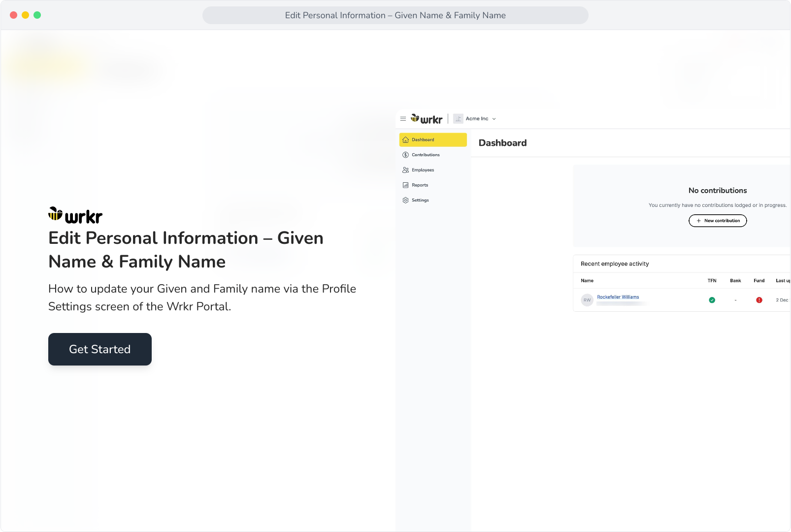This screenshot has height=532, width=791.
Task: Click the Get Started button
Action: [100, 349]
